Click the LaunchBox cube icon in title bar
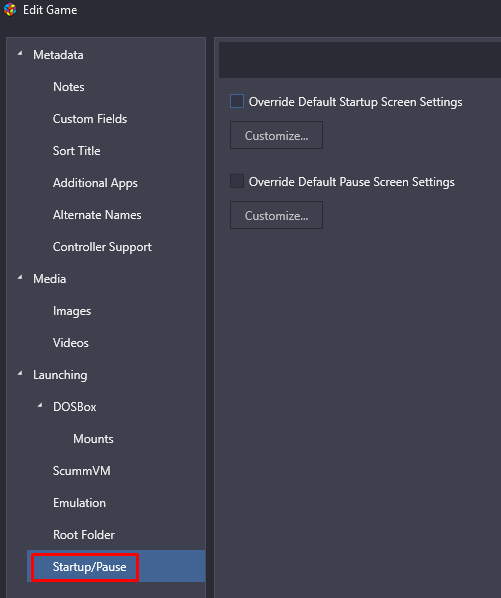The width and height of the screenshot is (501, 598). (10, 10)
